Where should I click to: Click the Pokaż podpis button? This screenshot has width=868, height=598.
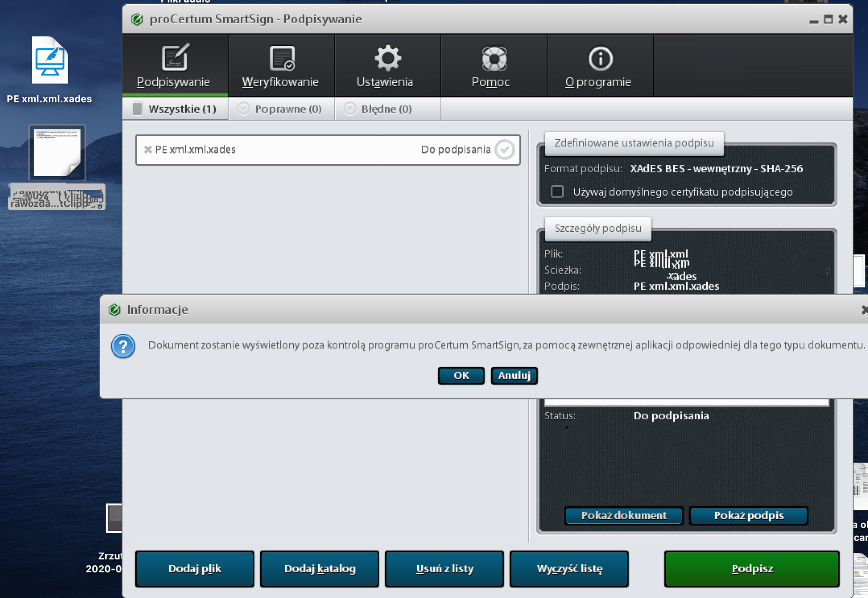coord(748,515)
